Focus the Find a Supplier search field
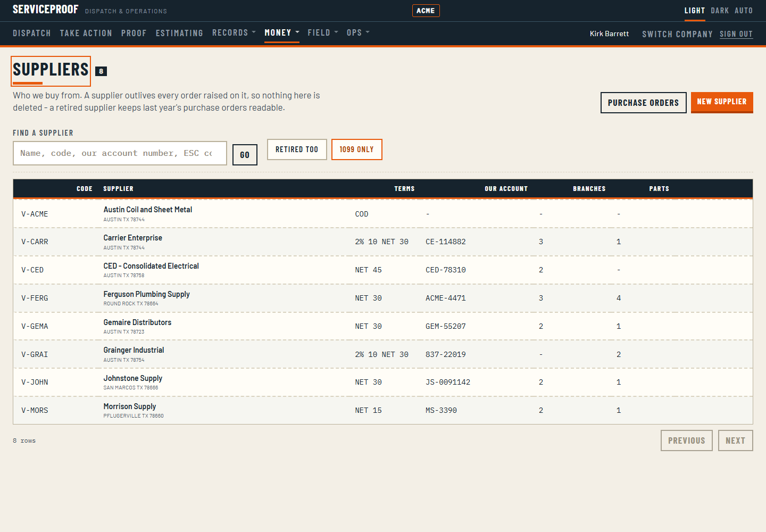Viewport: 766px width, 532px height. pos(120,153)
